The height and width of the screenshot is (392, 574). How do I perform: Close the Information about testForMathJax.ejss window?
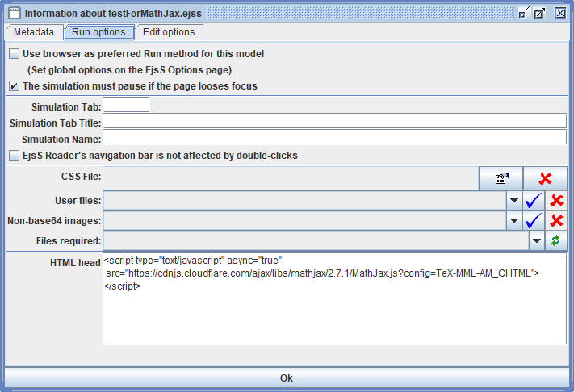[560, 13]
